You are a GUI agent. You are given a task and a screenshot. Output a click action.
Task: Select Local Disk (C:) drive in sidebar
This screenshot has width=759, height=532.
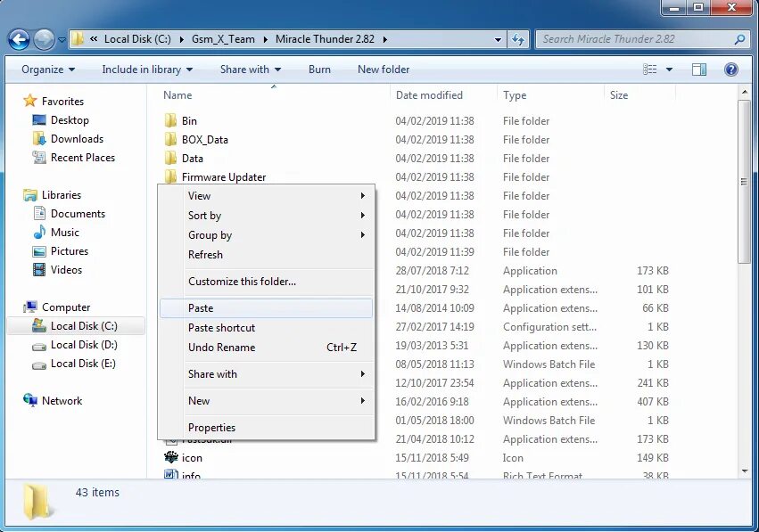click(x=77, y=326)
